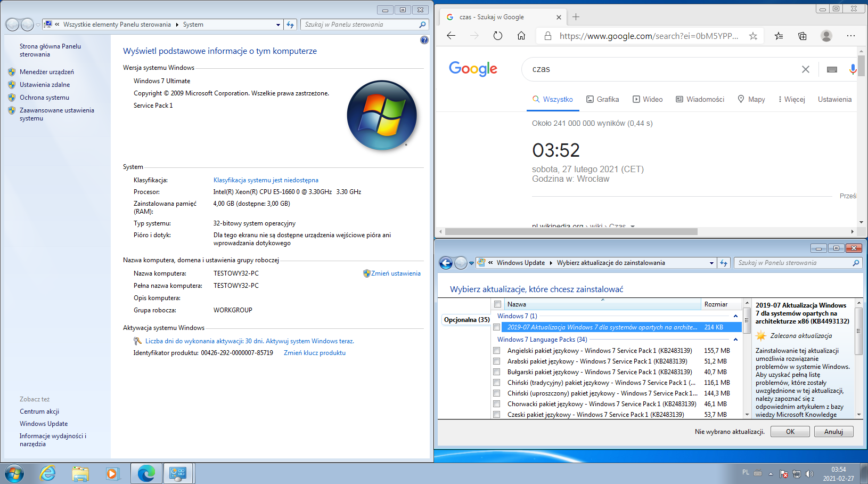This screenshot has width=868, height=484.
Task: Click the volume icon in the system tray
Action: pos(810,473)
